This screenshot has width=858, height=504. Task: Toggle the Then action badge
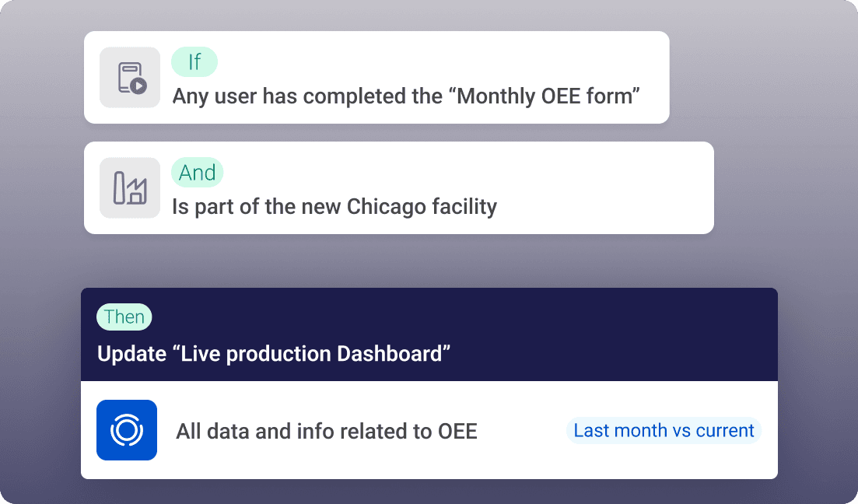(x=124, y=317)
